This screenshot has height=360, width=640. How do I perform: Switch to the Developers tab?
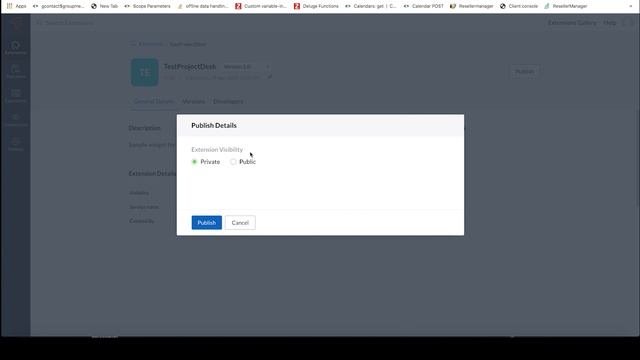click(228, 101)
